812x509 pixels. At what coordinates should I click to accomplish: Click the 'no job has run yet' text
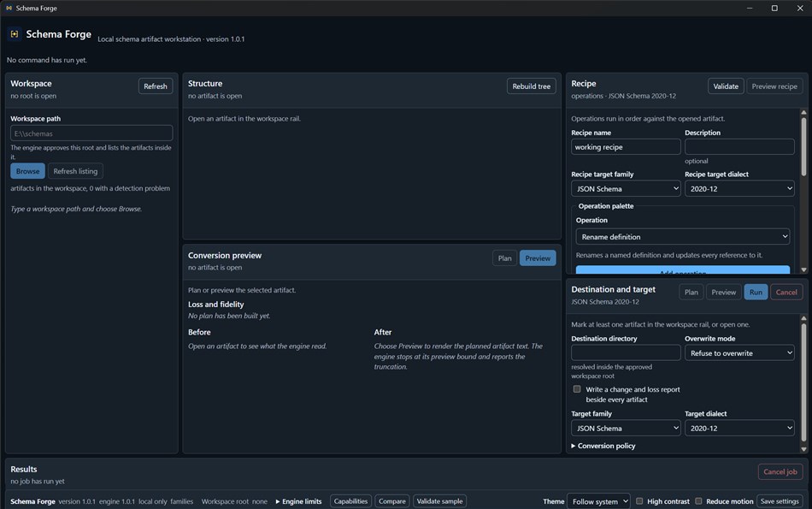[x=38, y=481]
